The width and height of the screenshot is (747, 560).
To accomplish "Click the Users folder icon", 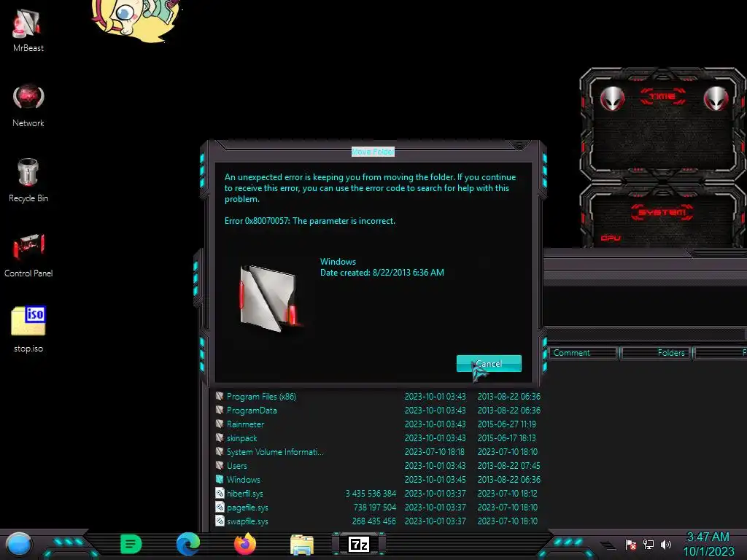I will pos(220,465).
